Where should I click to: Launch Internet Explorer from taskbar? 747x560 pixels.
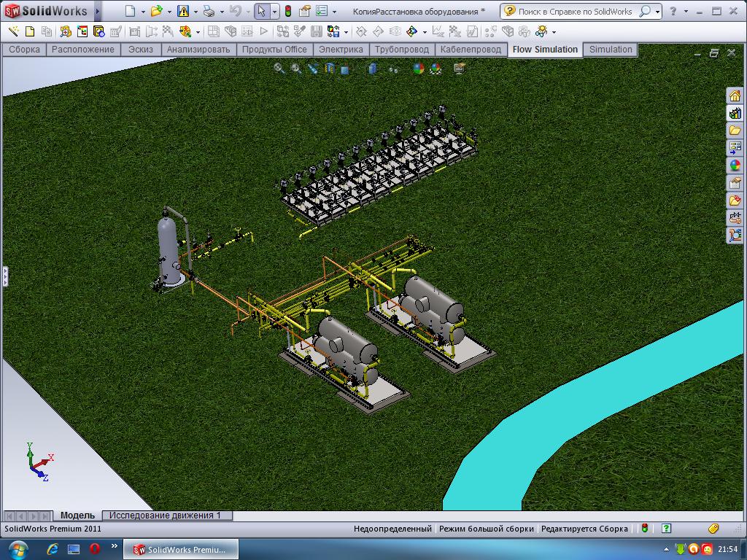click(53, 549)
